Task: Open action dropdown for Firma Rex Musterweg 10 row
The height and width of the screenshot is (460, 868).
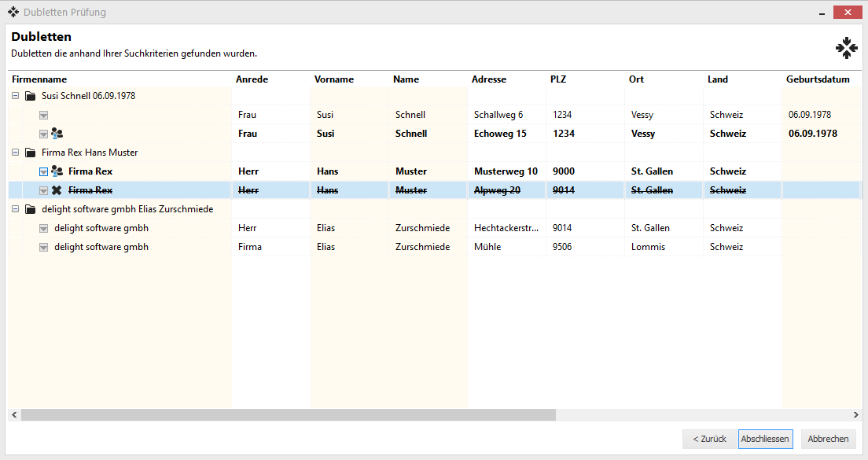Action: tap(44, 171)
